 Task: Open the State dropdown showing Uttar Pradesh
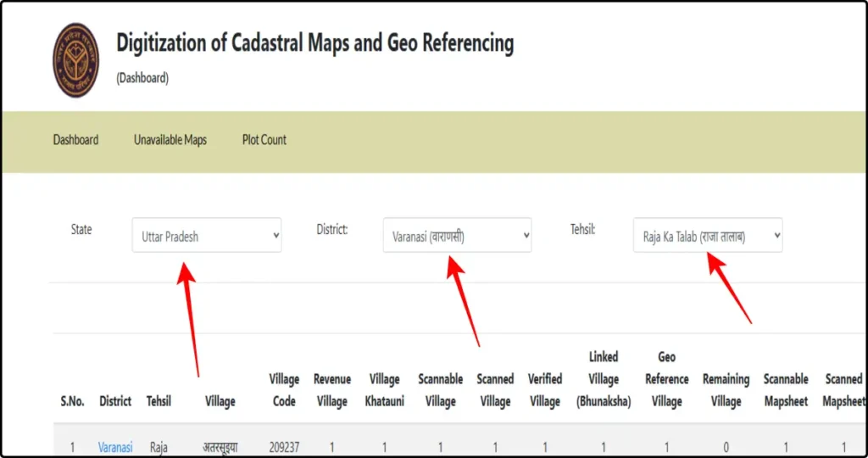click(x=206, y=236)
